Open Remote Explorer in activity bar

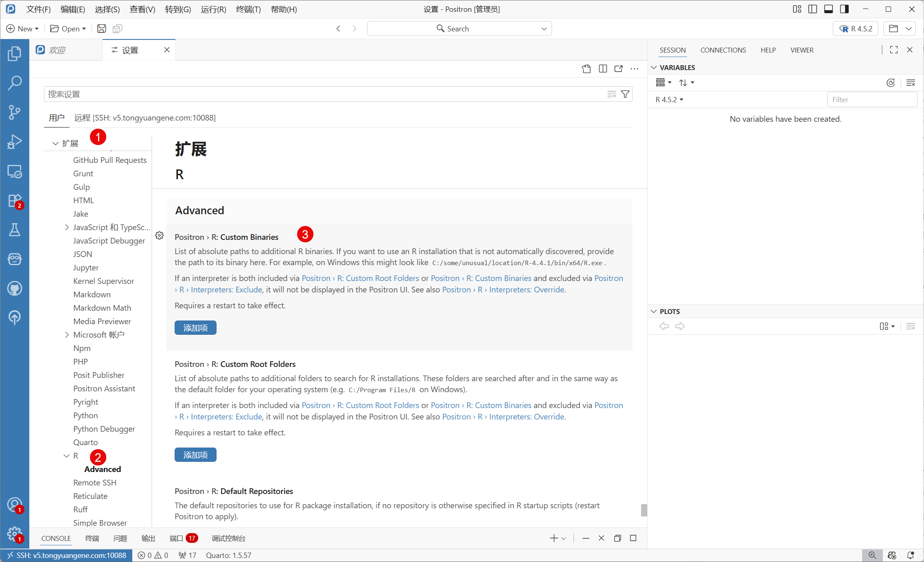[x=15, y=171]
